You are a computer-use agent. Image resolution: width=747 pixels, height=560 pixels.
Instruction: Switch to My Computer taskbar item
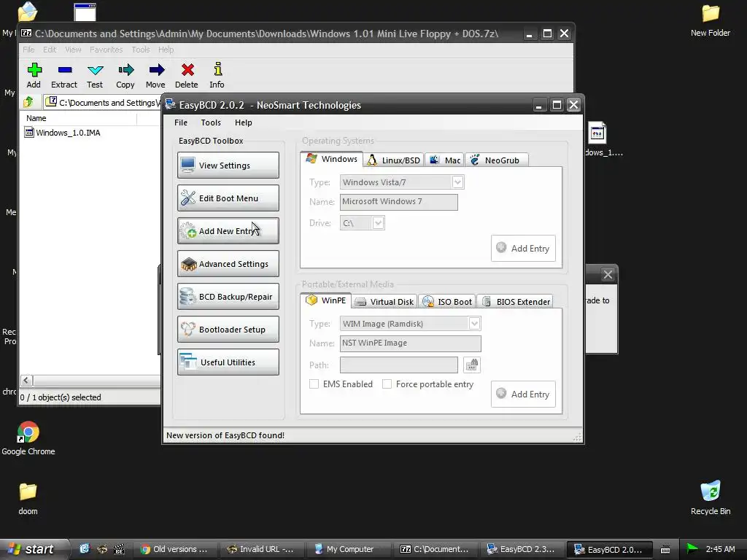(x=348, y=549)
